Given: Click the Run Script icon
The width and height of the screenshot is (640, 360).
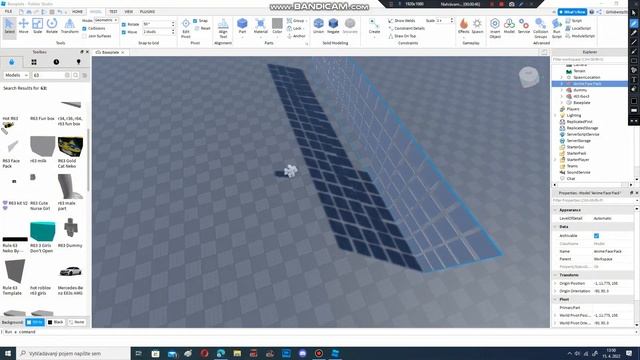Looking at the screenshot, I should pos(556,28).
